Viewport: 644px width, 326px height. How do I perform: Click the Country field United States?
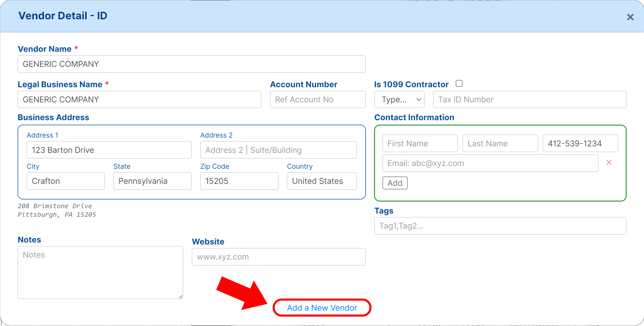point(322,181)
